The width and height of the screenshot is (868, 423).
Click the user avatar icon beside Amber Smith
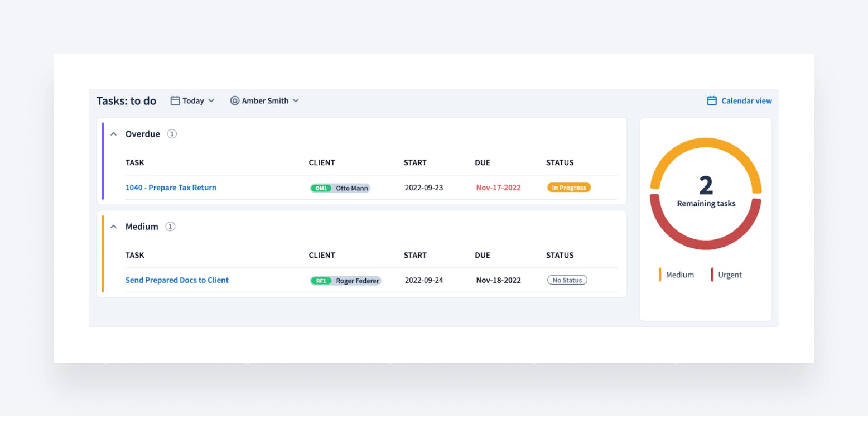[235, 101]
